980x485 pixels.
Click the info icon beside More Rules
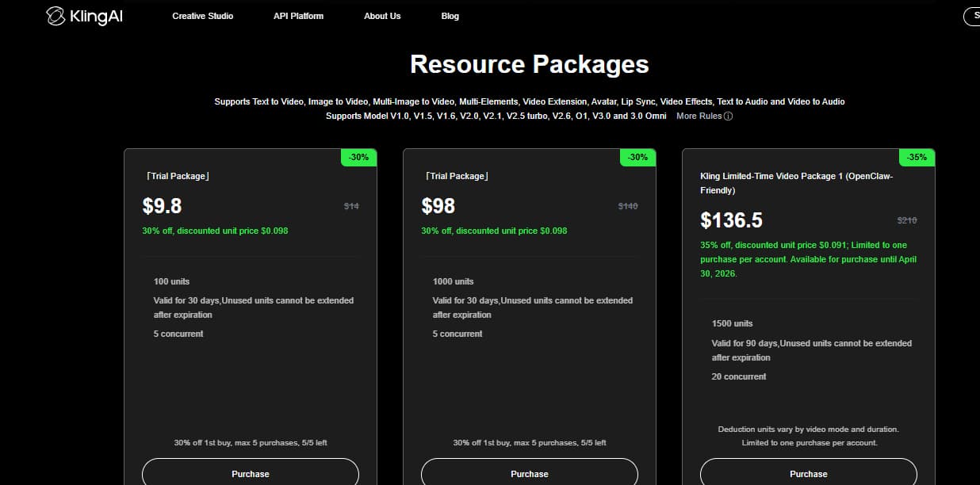[x=728, y=116]
